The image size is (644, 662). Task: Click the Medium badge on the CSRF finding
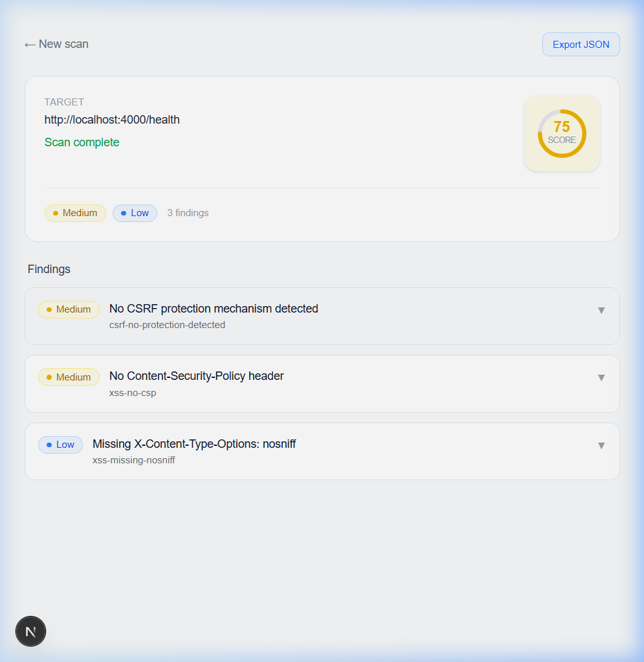click(69, 309)
